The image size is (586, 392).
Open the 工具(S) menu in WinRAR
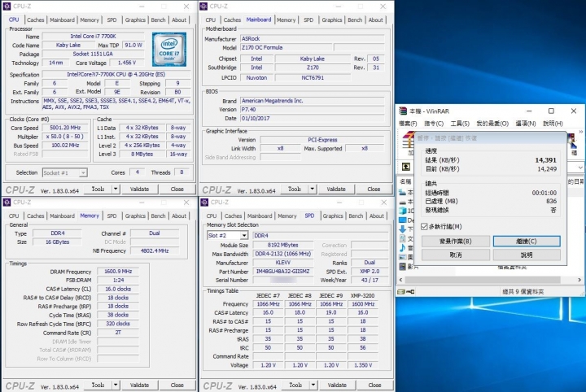460,123
